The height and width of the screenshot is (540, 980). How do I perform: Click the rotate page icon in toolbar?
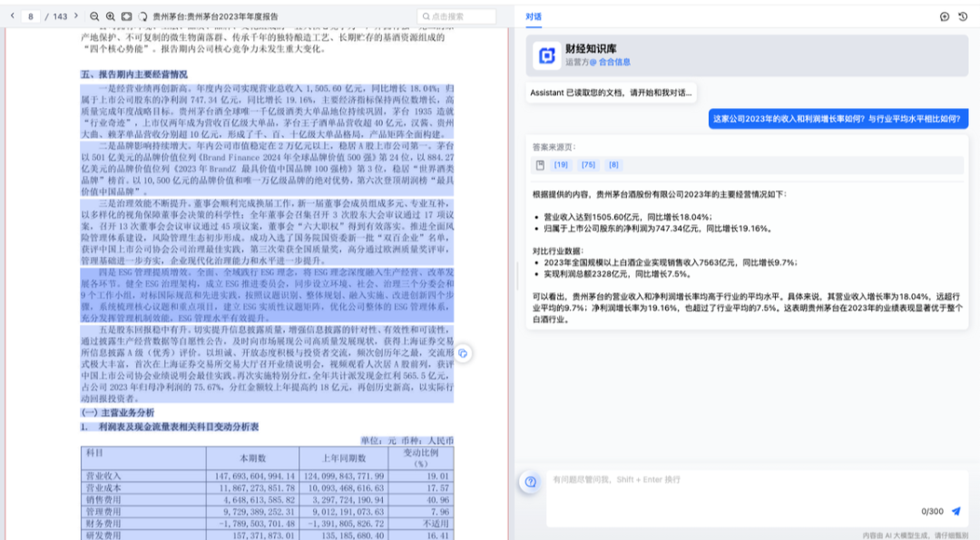click(142, 15)
